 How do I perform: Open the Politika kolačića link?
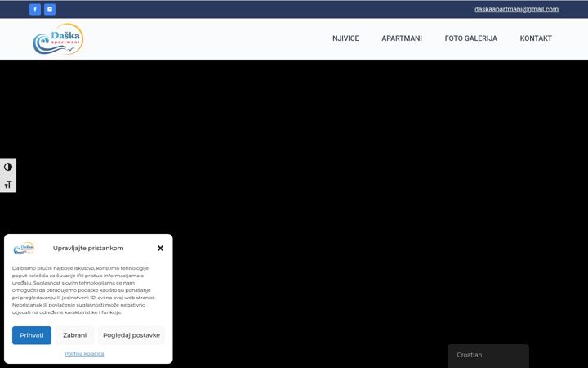click(84, 354)
